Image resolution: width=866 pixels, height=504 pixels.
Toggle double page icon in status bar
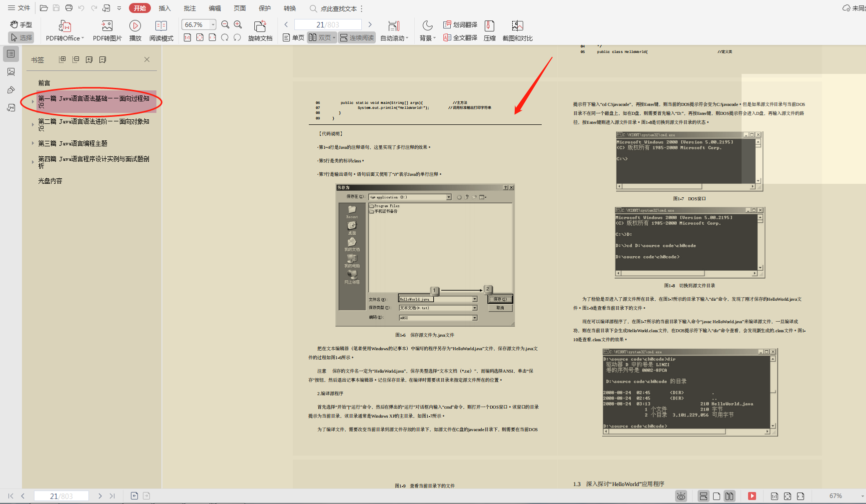(730, 496)
